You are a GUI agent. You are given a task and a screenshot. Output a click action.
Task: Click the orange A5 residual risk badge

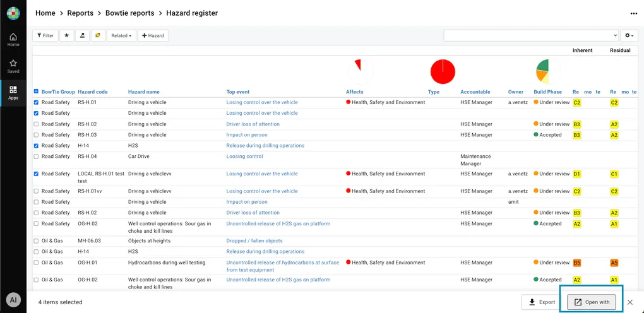(x=614, y=263)
